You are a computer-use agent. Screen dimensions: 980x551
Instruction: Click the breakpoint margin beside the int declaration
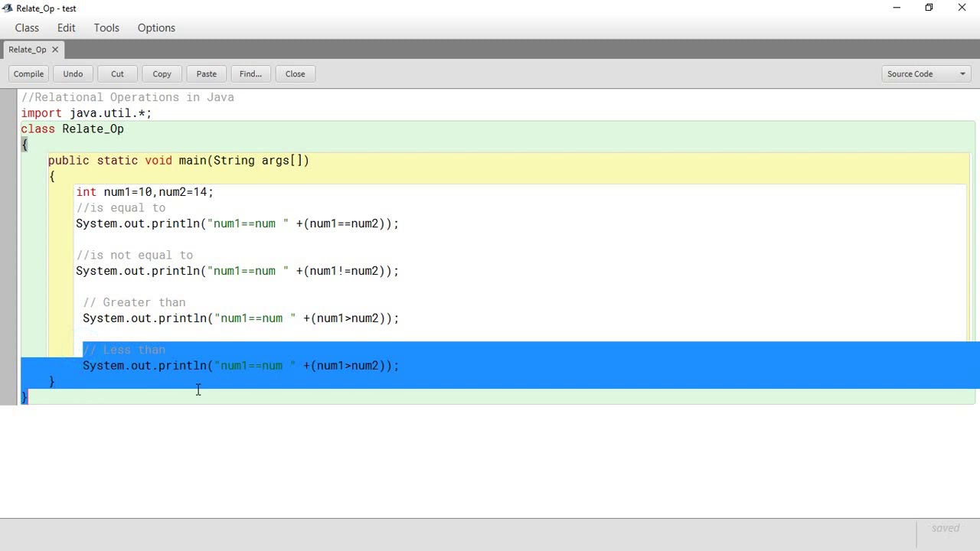[x=8, y=192]
